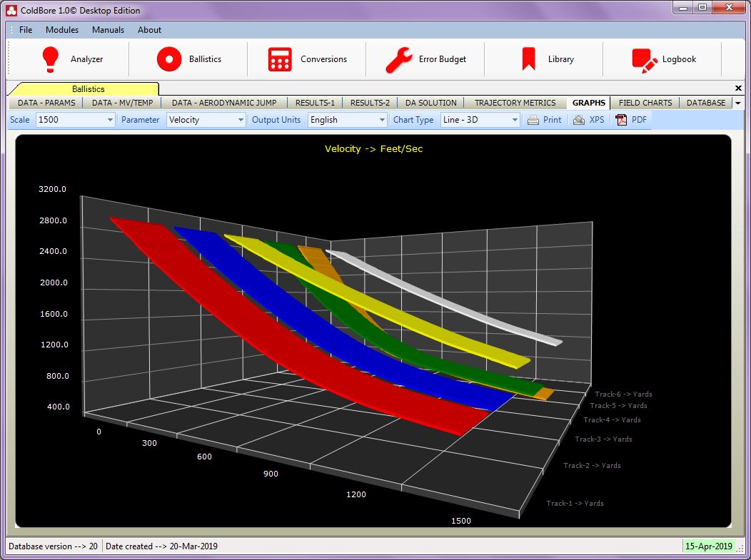Click the PDF button text
The height and width of the screenshot is (560, 751).
point(640,120)
